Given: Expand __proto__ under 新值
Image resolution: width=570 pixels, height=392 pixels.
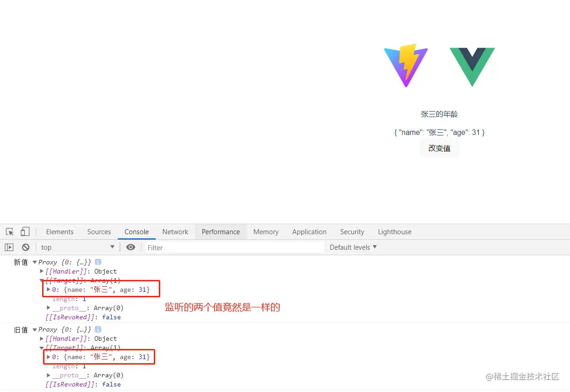Looking at the screenshot, I should tap(49, 308).
